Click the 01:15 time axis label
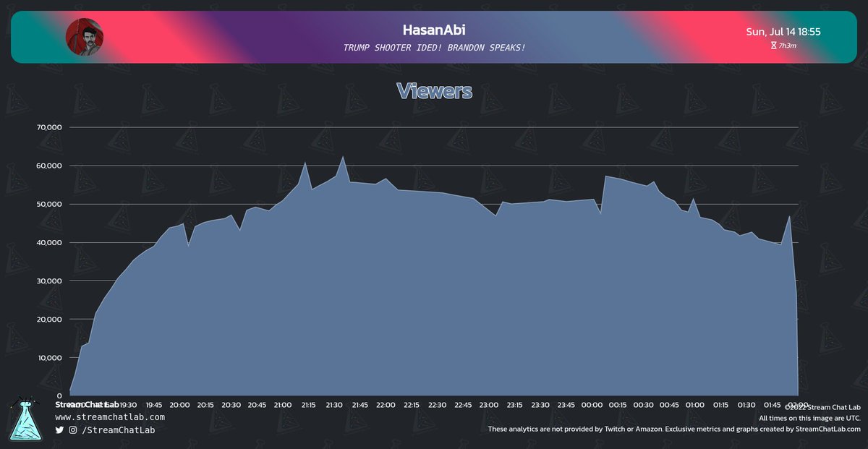Viewport: 868px width, 449px height. point(721,405)
